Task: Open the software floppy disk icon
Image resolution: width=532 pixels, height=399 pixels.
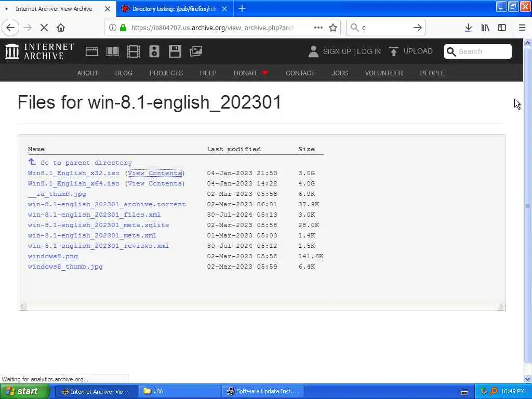Action: [175, 51]
